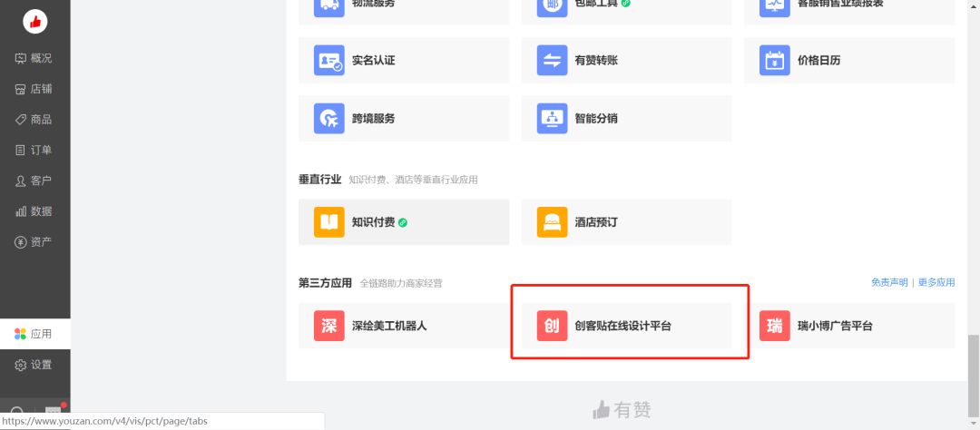
Task: Open the 店铺 shop menu
Action: (x=35, y=89)
